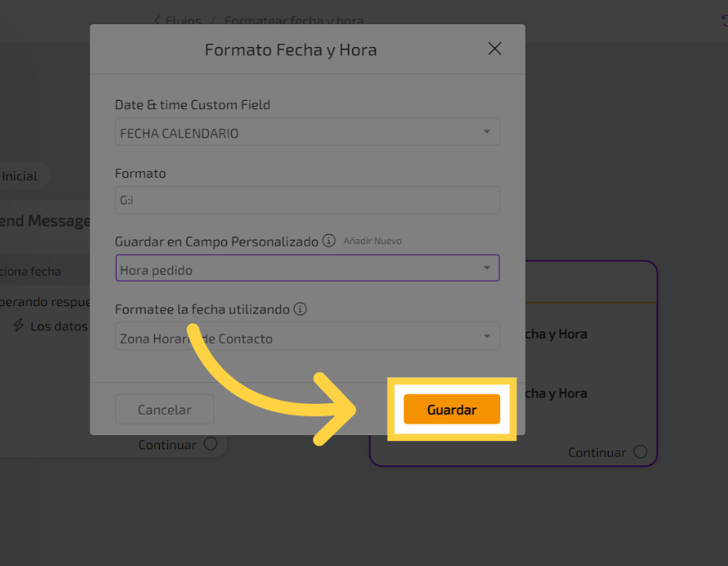Select Continuar connector circle on purple-bordered node
The image size is (728, 566).
coord(640,452)
